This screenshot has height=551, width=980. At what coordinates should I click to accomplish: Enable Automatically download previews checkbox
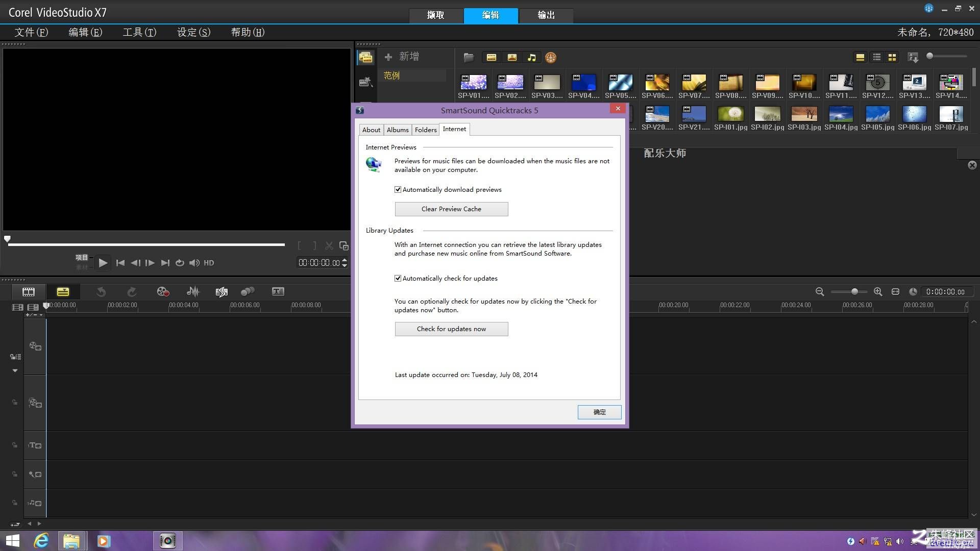[x=398, y=190]
